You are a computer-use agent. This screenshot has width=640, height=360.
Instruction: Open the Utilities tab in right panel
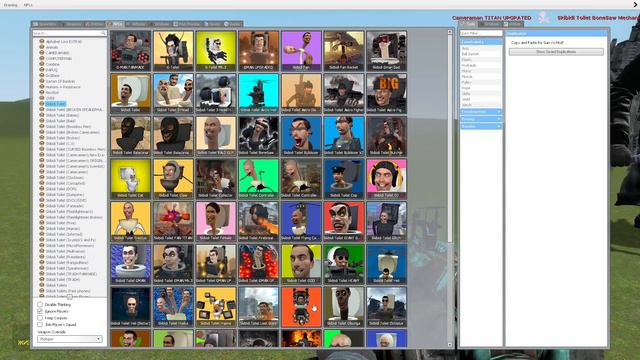(513, 24)
